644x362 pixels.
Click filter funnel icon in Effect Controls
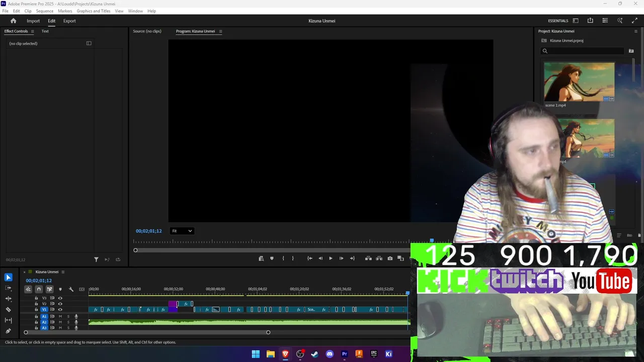[x=96, y=259]
